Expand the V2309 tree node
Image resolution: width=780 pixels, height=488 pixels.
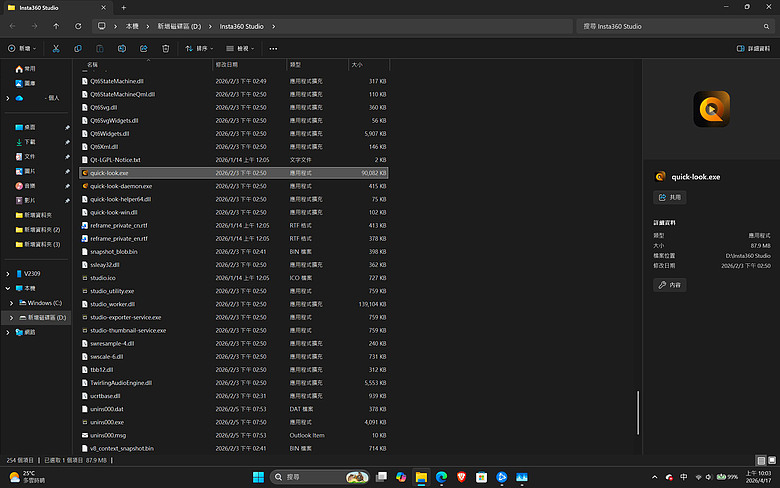tap(7, 274)
